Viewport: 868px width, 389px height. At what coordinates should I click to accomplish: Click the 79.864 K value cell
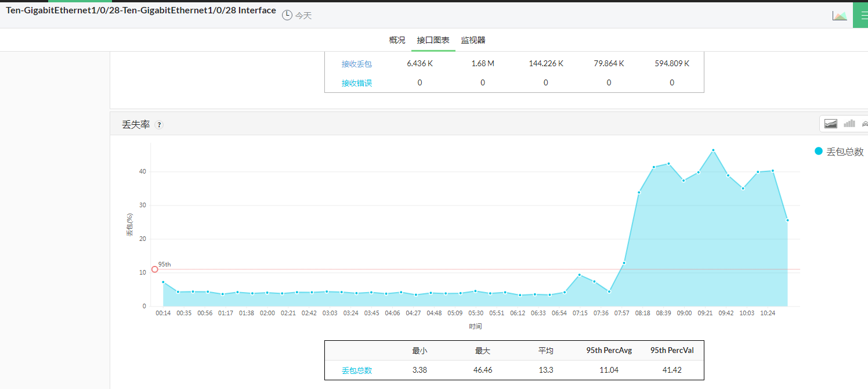click(x=609, y=63)
